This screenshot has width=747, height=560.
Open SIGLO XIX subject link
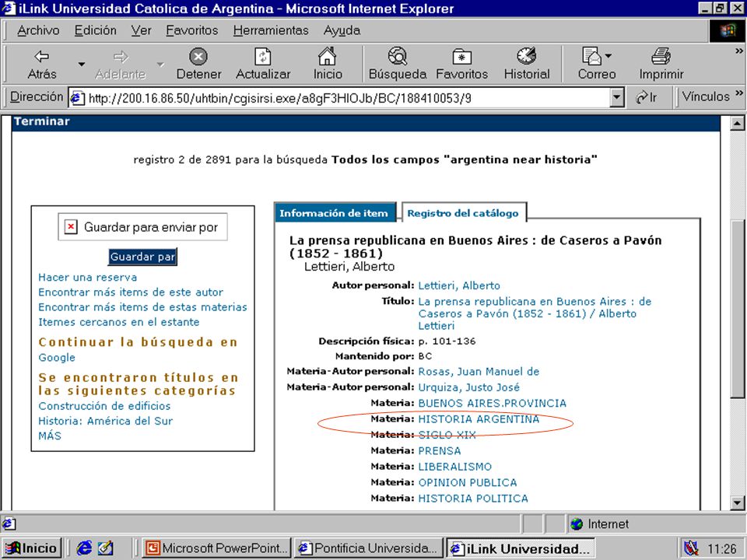pos(447,435)
